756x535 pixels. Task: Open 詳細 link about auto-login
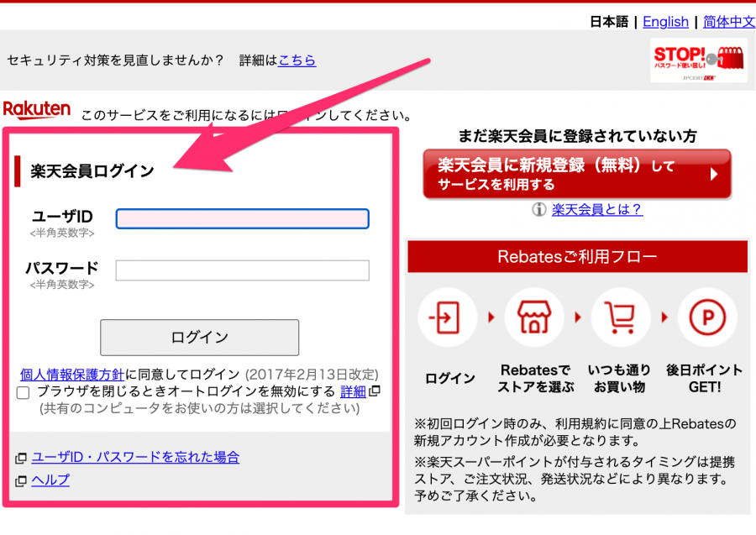click(x=353, y=392)
